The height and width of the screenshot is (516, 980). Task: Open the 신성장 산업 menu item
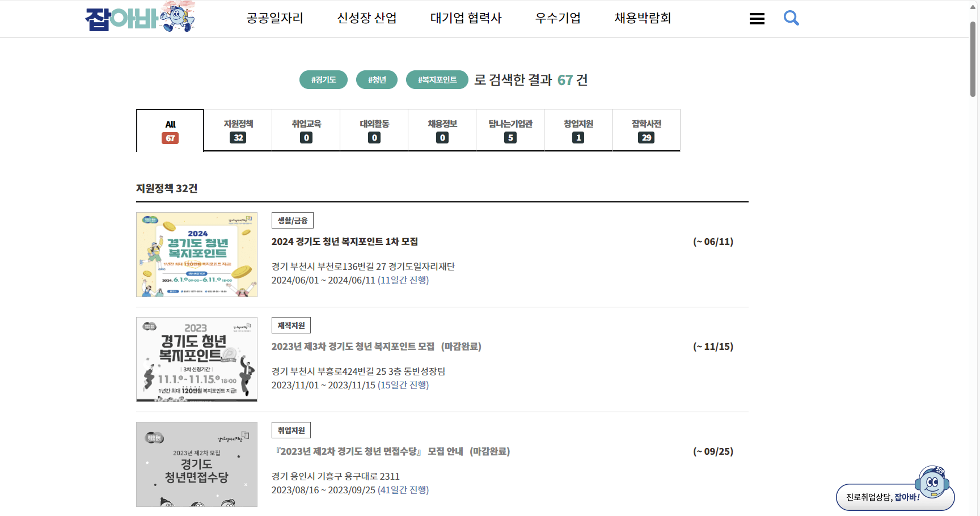366,18
